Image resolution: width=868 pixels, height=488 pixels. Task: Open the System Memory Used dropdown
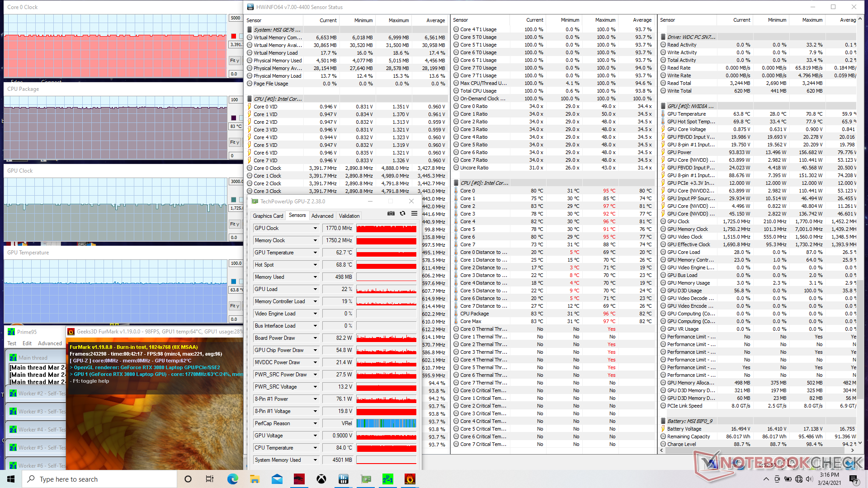pos(315,460)
